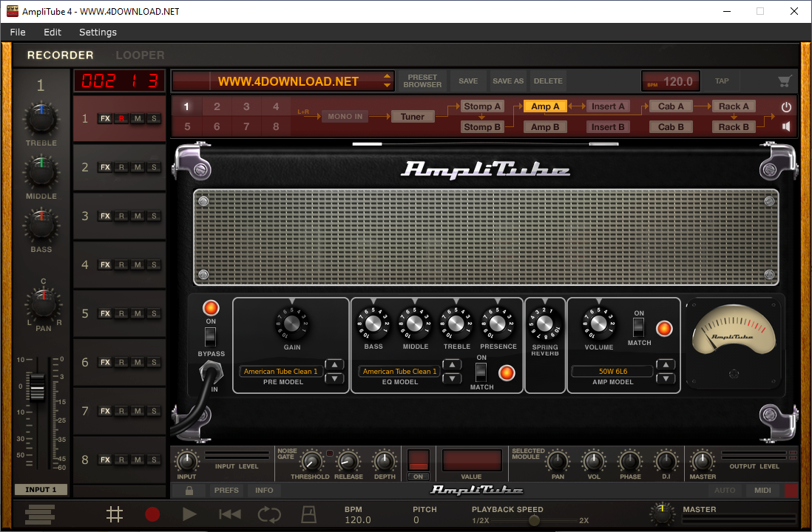Select chain preset number 5
The image size is (812, 532).
coord(187,127)
